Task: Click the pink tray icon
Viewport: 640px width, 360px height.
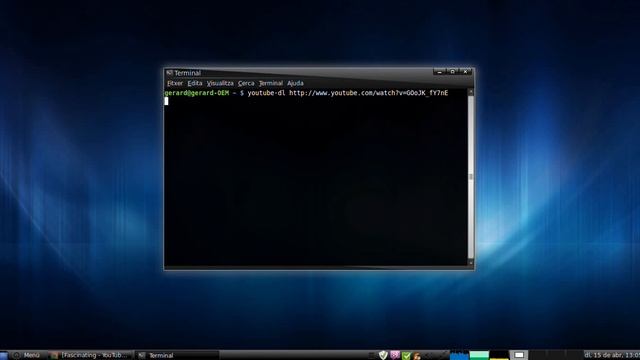Action: coord(394,355)
